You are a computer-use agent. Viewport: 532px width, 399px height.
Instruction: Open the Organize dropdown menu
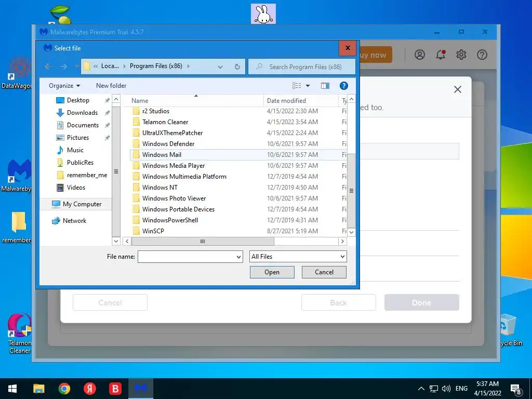pos(64,86)
